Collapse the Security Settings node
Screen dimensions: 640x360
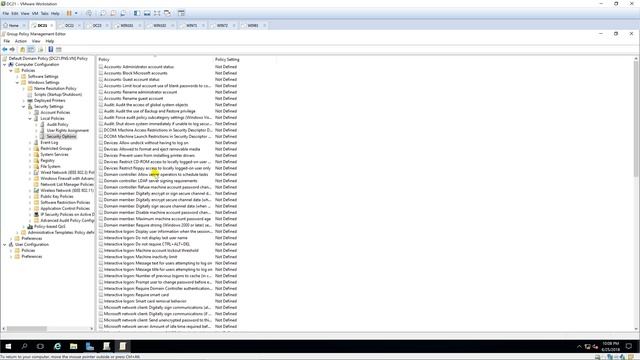coord(24,107)
